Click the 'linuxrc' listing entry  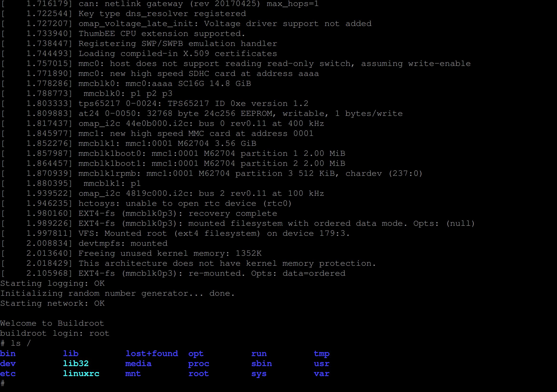[x=81, y=373]
